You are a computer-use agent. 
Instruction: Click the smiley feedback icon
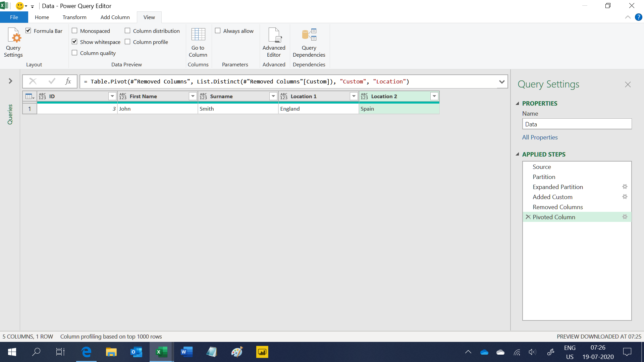20,6
